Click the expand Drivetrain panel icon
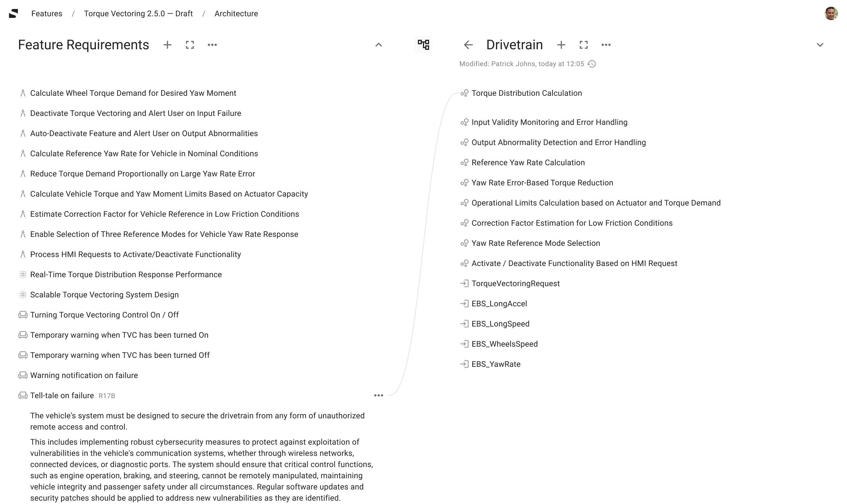 [583, 45]
